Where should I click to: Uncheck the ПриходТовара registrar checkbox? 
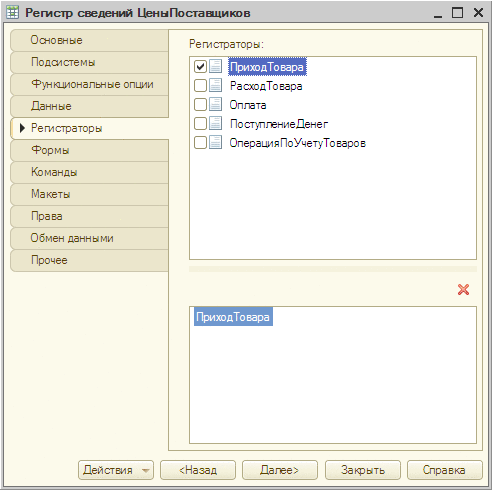click(x=200, y=66)
